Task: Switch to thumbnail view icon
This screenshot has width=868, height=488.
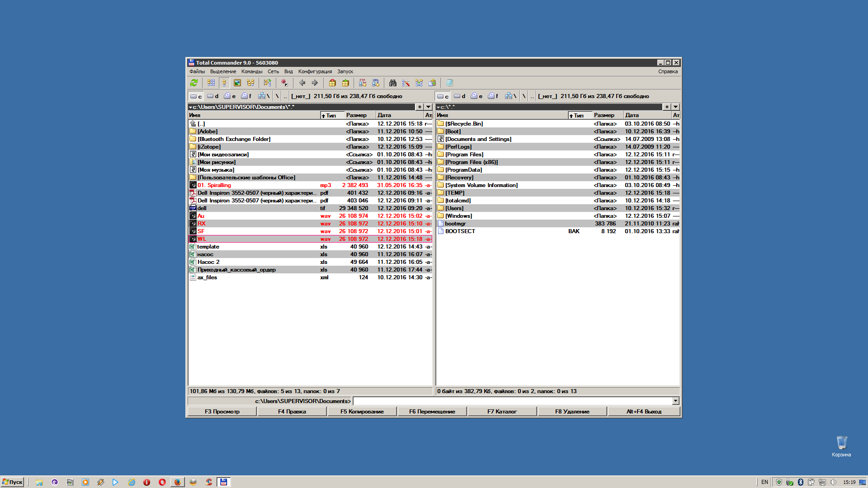Action: 237,83
